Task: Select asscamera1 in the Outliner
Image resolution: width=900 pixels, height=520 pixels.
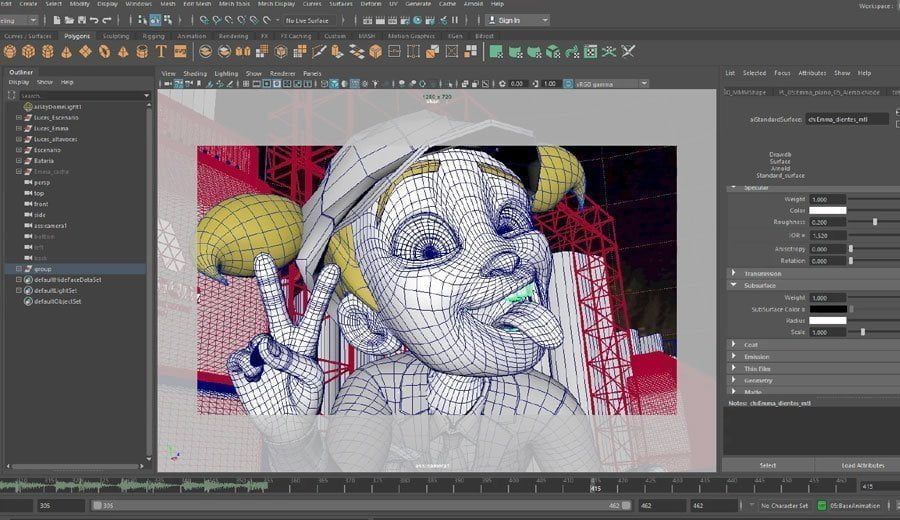Action: click(x=50, y=226)
